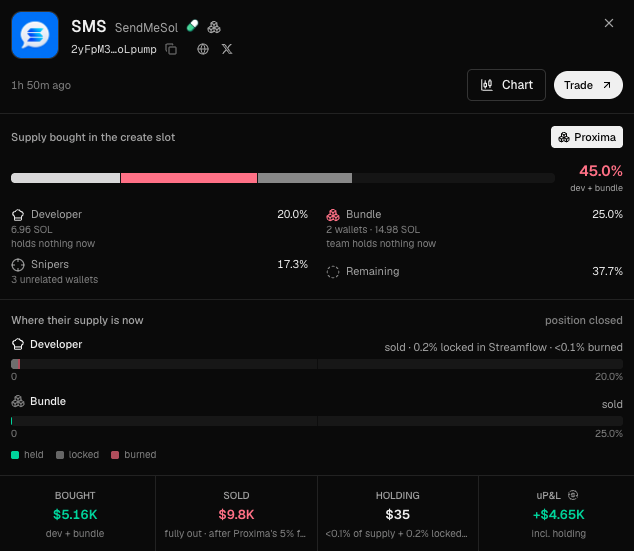Click the held legend green swatch
The width and height of the screenshot is (634, 551).
[15, 455]
